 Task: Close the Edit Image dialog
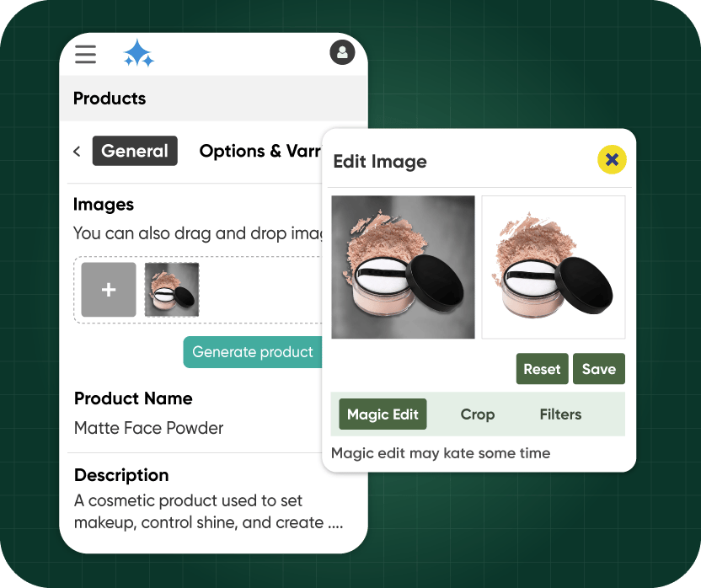tap(612, 159)
